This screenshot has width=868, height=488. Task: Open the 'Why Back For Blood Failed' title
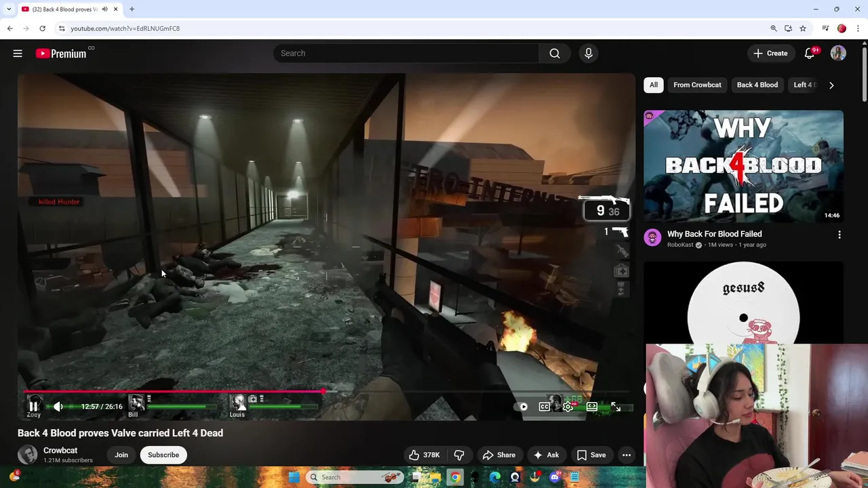pos(714,234)
